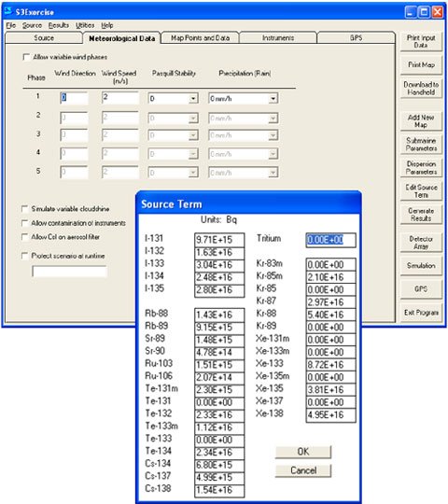Click the Ru-106 value field
Image resolution: width=448 pixels, height=504 pixels.
[219, 377]
